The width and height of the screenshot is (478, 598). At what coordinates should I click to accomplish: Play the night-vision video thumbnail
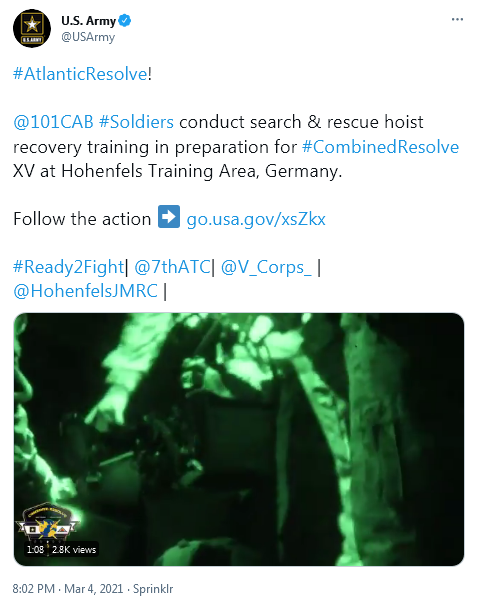click(x=239, y=439)
